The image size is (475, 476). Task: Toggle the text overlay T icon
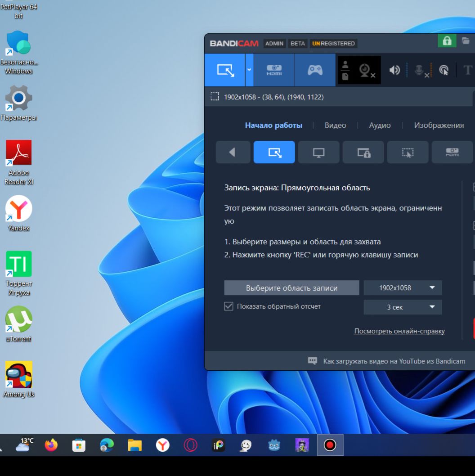[467, 70]
